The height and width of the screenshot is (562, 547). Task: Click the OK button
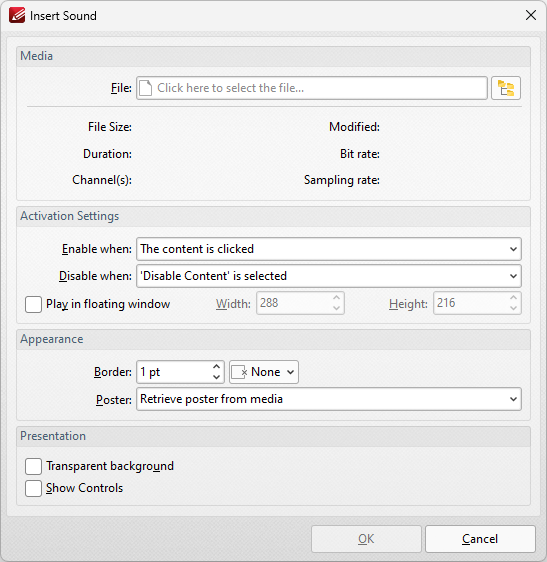(x=366, y=539)
